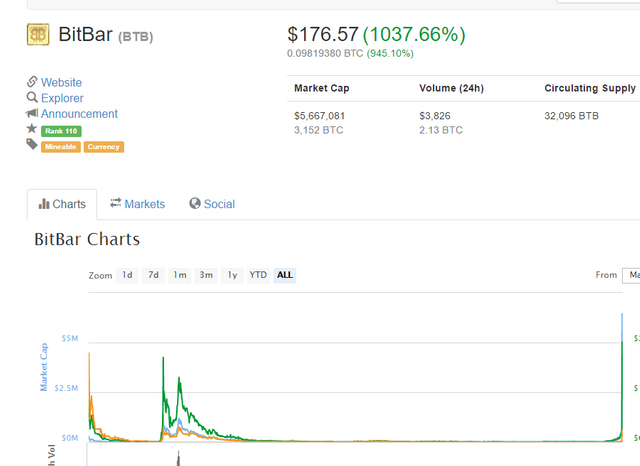Set chart zoom to 1m

180,275
